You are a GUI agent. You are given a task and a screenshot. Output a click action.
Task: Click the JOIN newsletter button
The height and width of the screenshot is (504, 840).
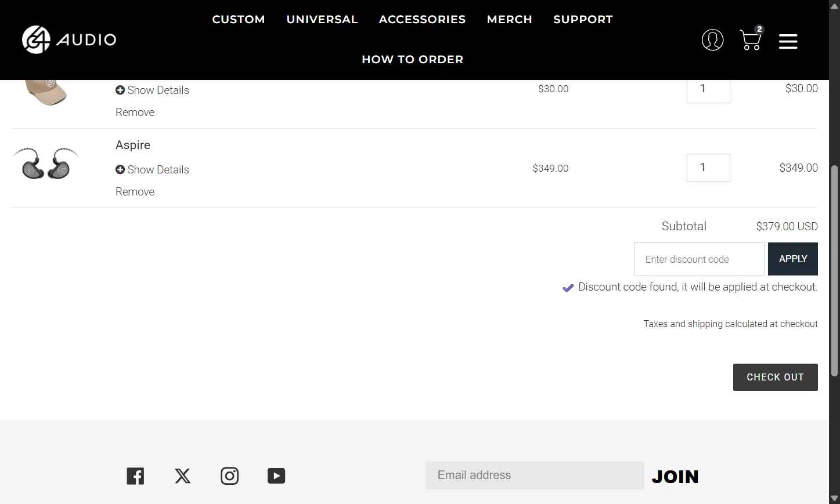tap(675, 476)
